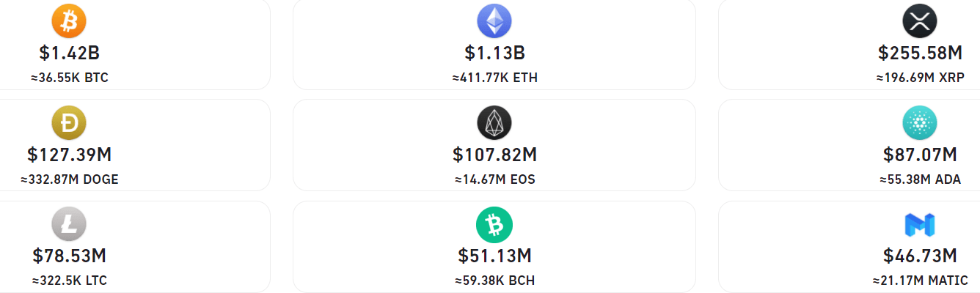Click the ≈411.77K ETH label
This screenshot has width=980, height=293.
(494, 78)
